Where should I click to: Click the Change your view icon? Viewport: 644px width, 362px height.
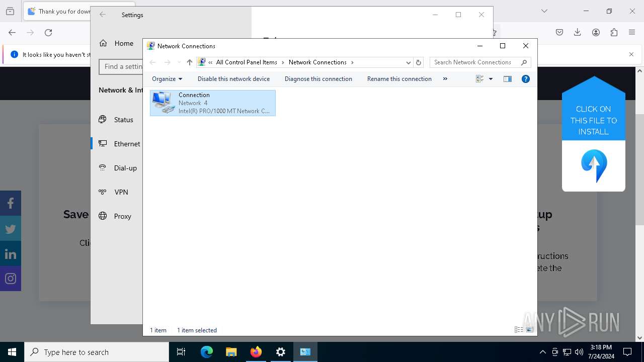(x=479, y=79)
